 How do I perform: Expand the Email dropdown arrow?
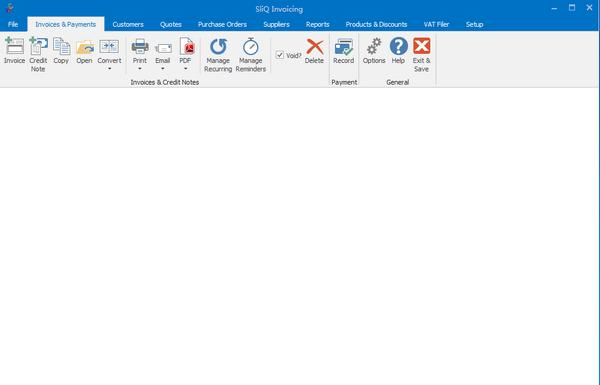point(163,69)
